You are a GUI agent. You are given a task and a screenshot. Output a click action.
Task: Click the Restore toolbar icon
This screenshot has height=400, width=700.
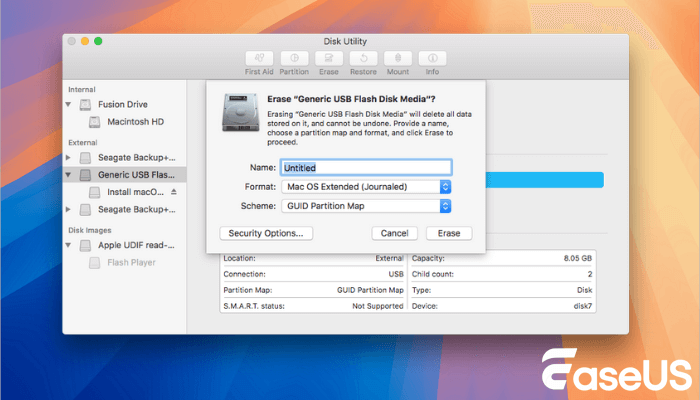363,59
